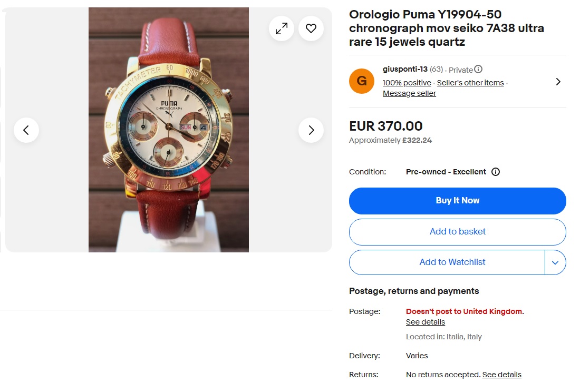Open seller profile via right chevron arrow

558,82
